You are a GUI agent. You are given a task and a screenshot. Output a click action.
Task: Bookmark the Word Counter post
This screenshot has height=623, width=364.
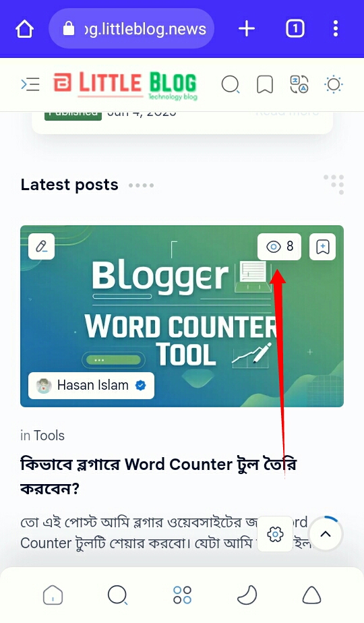[322, 247]
